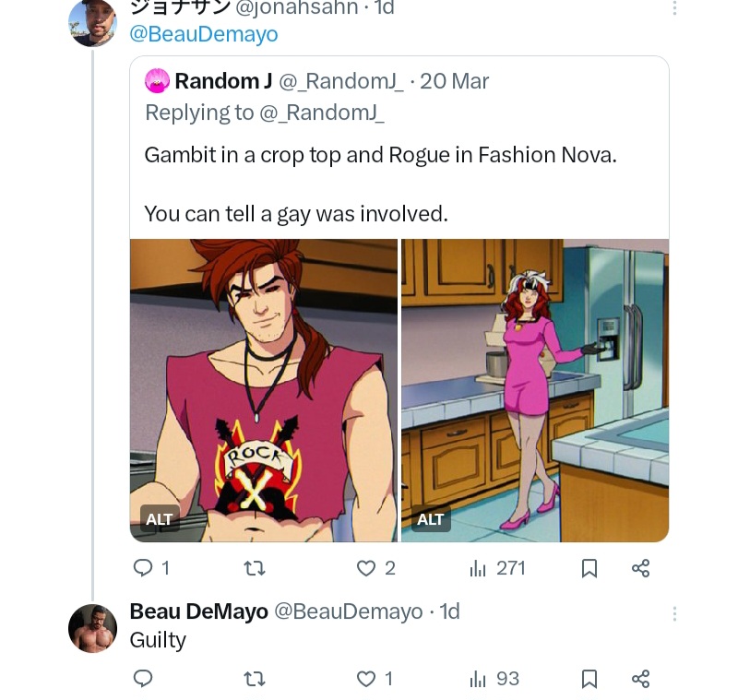Show ALT text for Gambit image
Viewport: 738px width, 700px height.
point(160,519)
